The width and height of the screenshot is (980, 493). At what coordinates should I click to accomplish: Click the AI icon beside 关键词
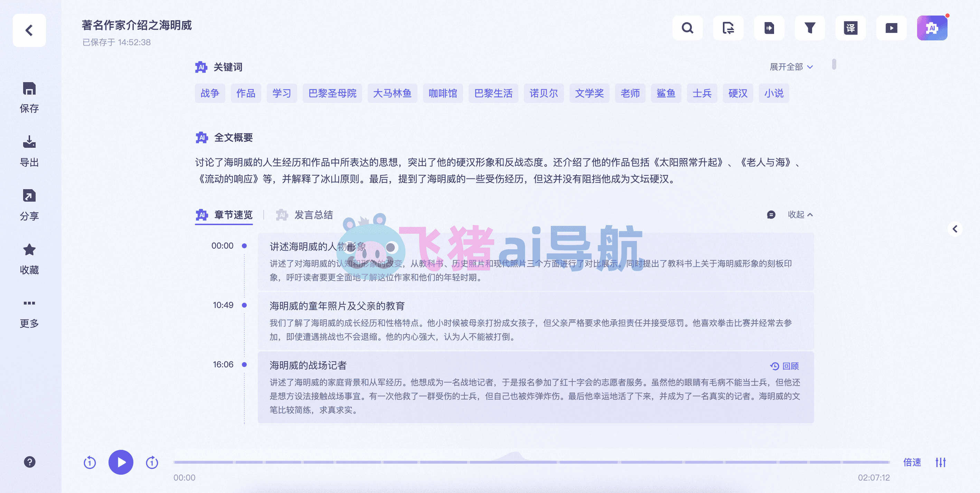coord(201,67)
